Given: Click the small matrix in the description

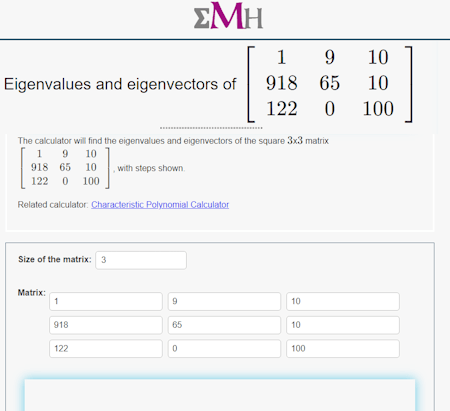Looking at the screenshot, I should tap(65, 168).
